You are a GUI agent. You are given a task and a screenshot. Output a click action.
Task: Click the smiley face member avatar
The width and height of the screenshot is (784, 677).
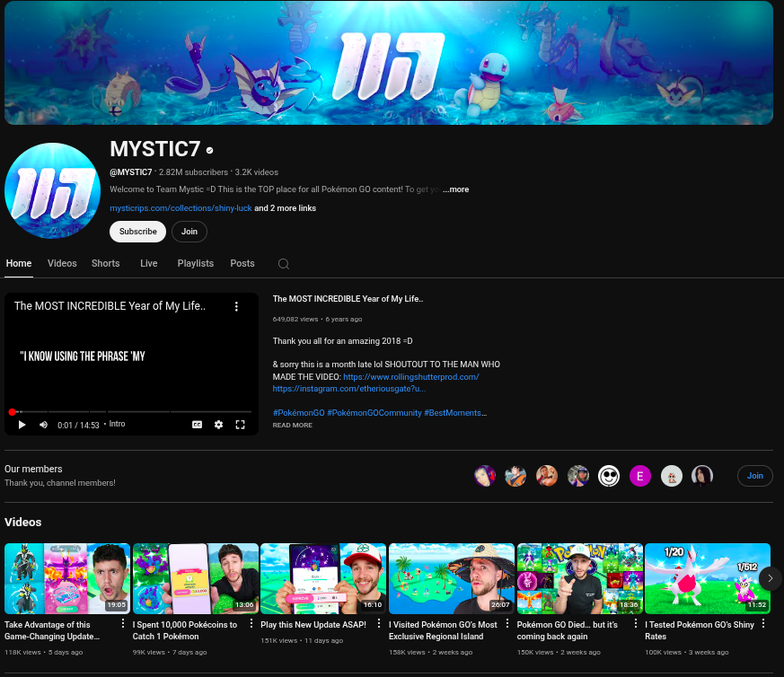coord(609,476)
